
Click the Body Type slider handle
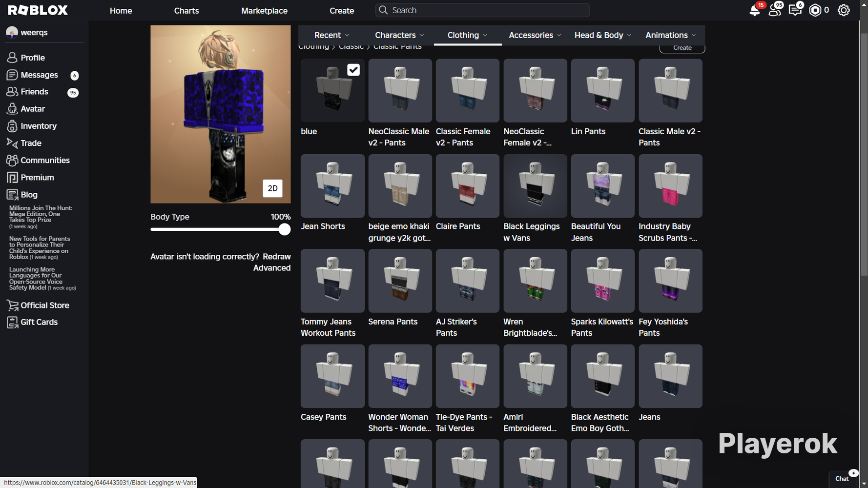coord(284,229)
